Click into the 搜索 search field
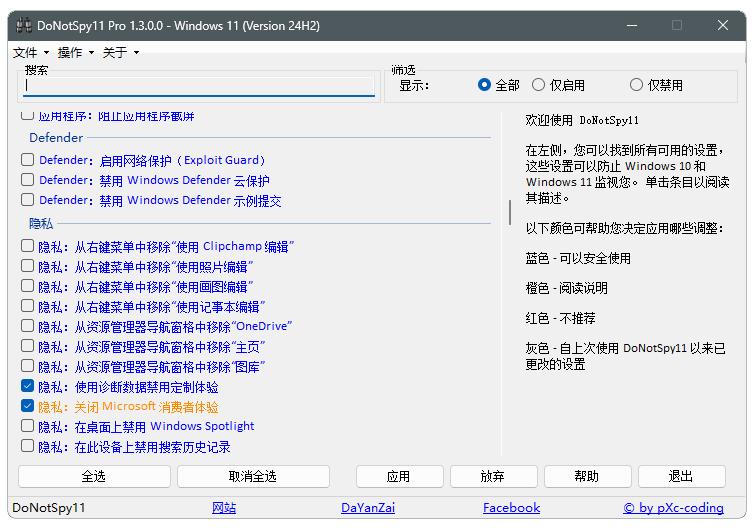 (x=198, y=86)
